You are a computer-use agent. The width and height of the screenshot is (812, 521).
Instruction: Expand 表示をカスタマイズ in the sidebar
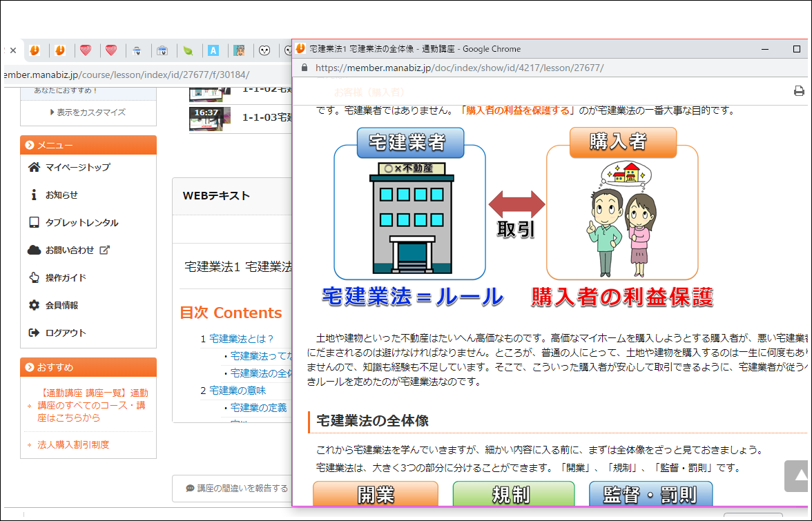[88, 112]
